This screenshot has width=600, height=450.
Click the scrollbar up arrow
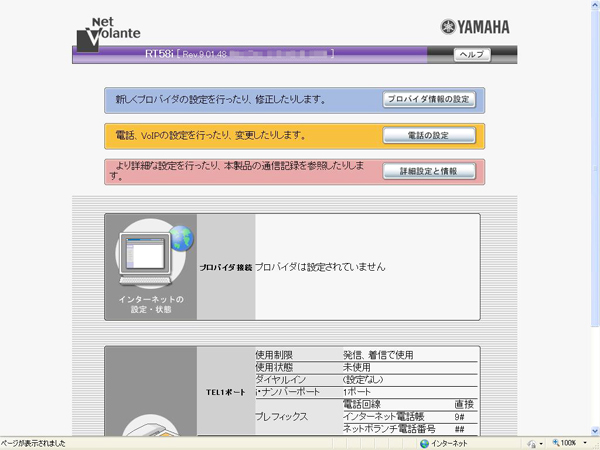click(596, 4)
